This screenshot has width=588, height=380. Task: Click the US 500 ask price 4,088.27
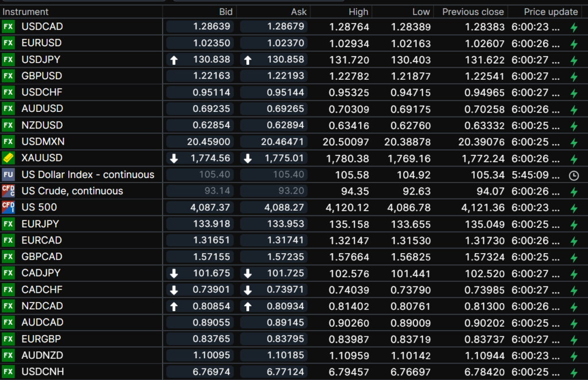coord(285,207)
